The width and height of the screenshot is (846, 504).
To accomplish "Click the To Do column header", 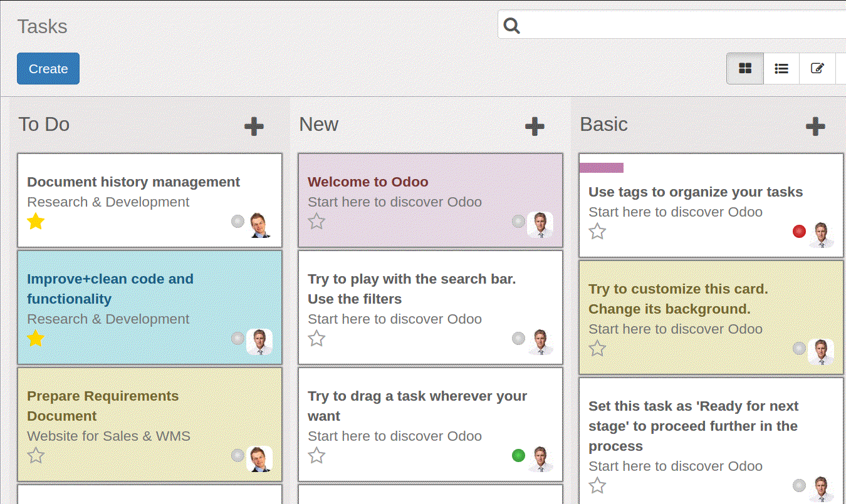I will [x=44, y=124].
